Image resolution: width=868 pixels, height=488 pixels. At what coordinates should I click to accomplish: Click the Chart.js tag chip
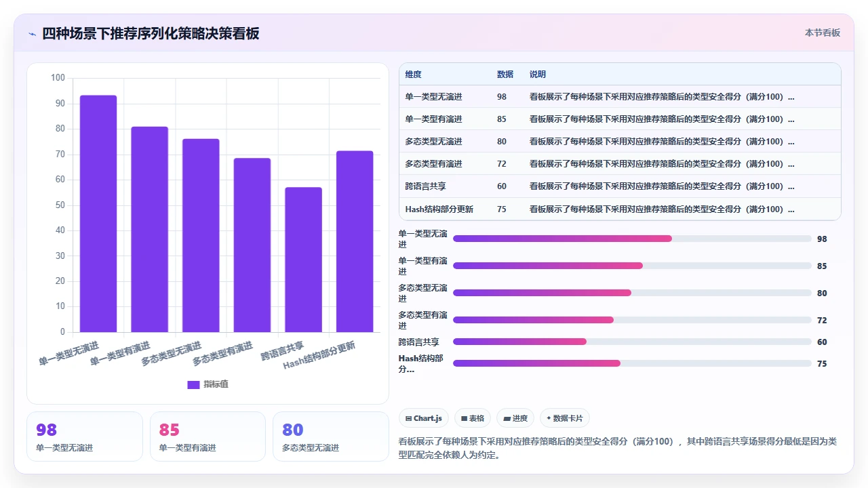(x=424, y=418)
